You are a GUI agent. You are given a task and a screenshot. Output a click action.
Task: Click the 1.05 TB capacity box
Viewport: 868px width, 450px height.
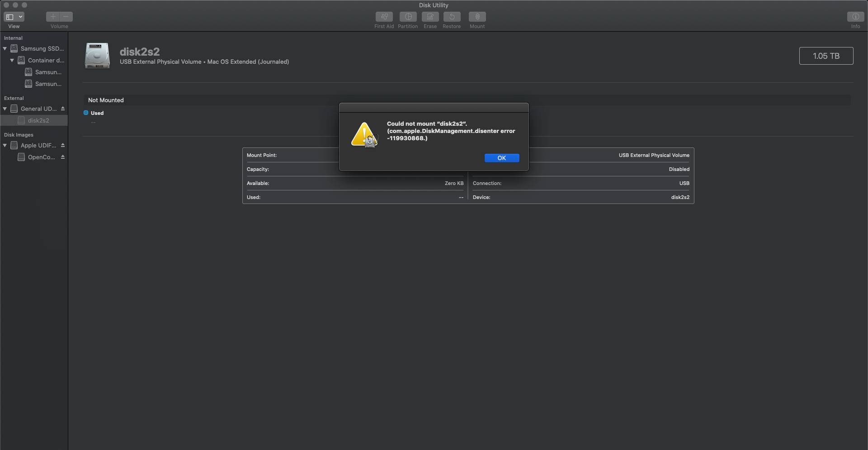826,56
